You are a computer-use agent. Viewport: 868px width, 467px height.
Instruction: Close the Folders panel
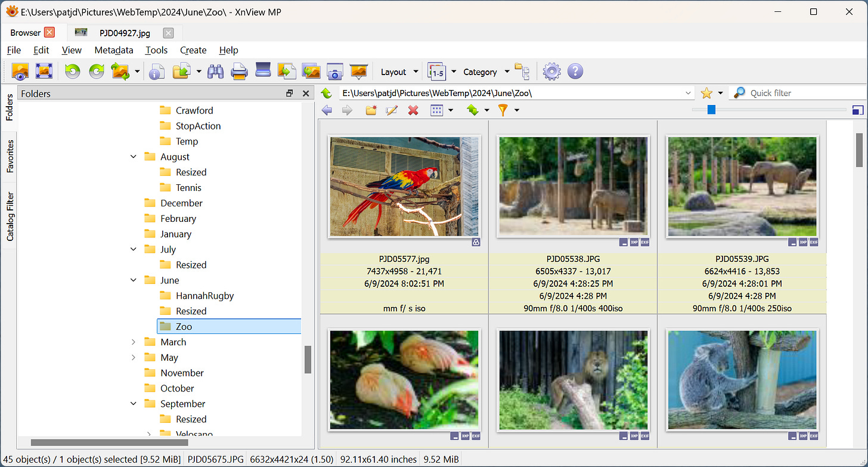click(x=306, y=93)
